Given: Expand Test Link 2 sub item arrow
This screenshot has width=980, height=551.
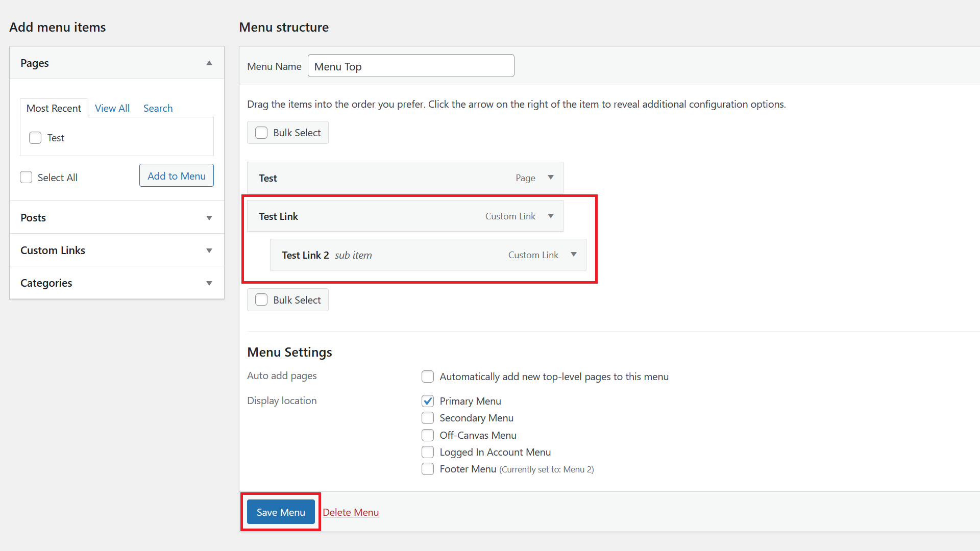Looking at the screenshot, I should click(574, 255).
